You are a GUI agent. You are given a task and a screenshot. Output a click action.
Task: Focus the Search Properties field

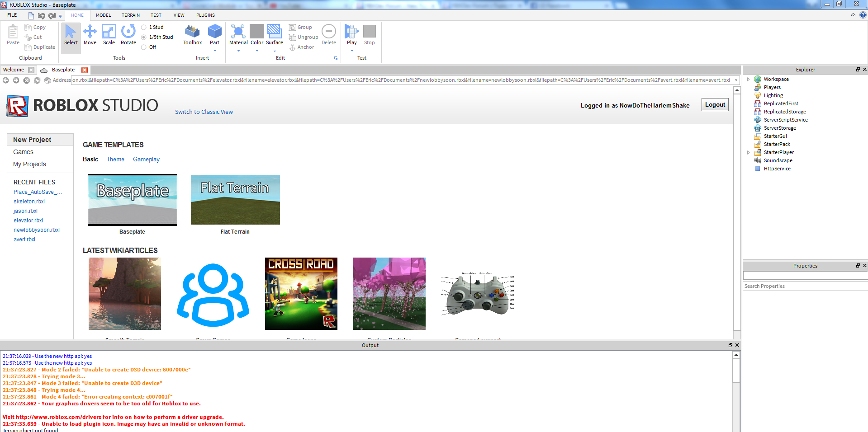click(x=805, y=286)
